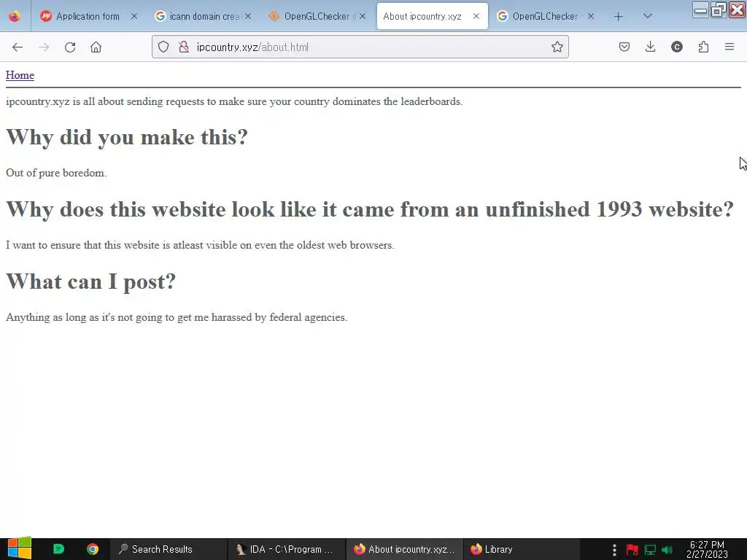Click the oldest web browsers sentence
Image resolution: width=747 pixels, height=560 pixels.
pyautogui.click(x=200, y=245)
